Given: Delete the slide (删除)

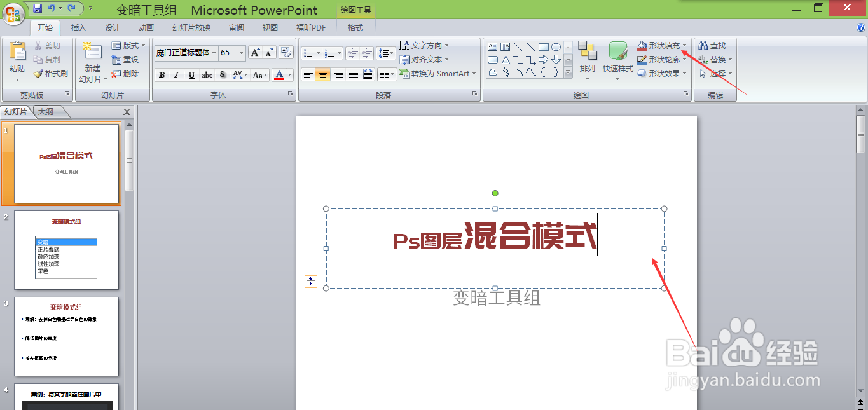Looking at the screenshot, I should (125, 73).
